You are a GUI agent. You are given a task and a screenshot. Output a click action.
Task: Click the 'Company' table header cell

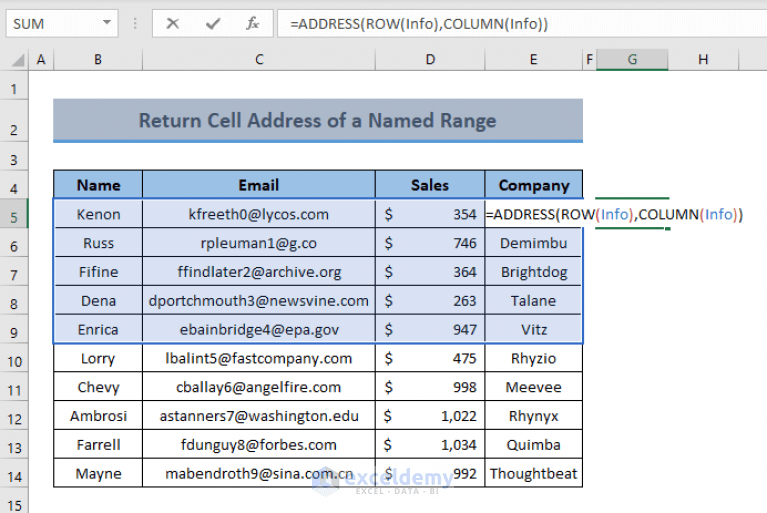click(534, 185)
